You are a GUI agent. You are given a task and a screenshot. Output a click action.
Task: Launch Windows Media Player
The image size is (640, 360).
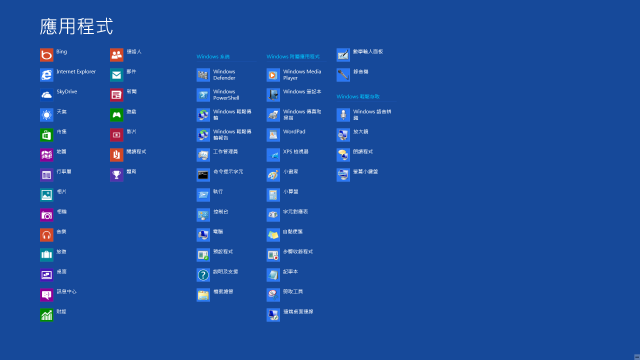(x=273, y=75)
